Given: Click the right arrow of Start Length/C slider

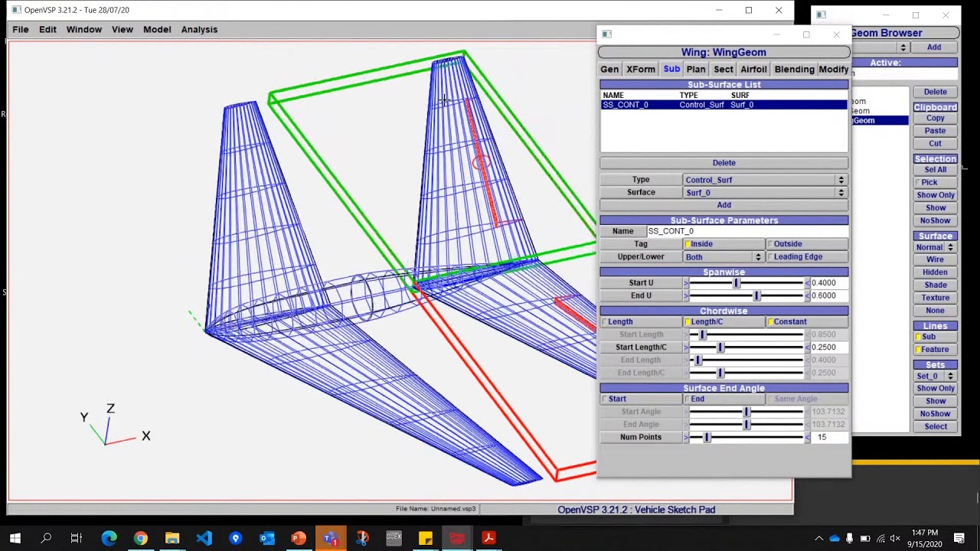Looking at the screenshot, I should [807, 347].
